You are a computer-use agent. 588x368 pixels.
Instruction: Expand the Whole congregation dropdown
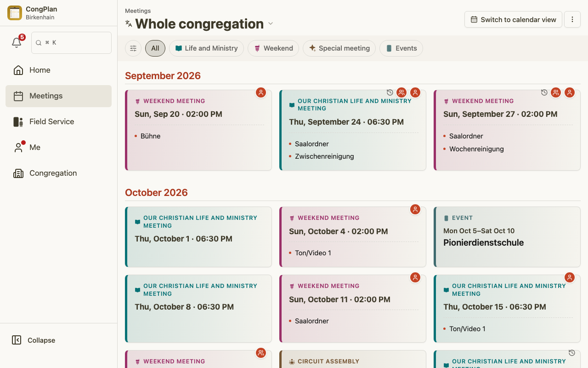[x=271, y=24]
